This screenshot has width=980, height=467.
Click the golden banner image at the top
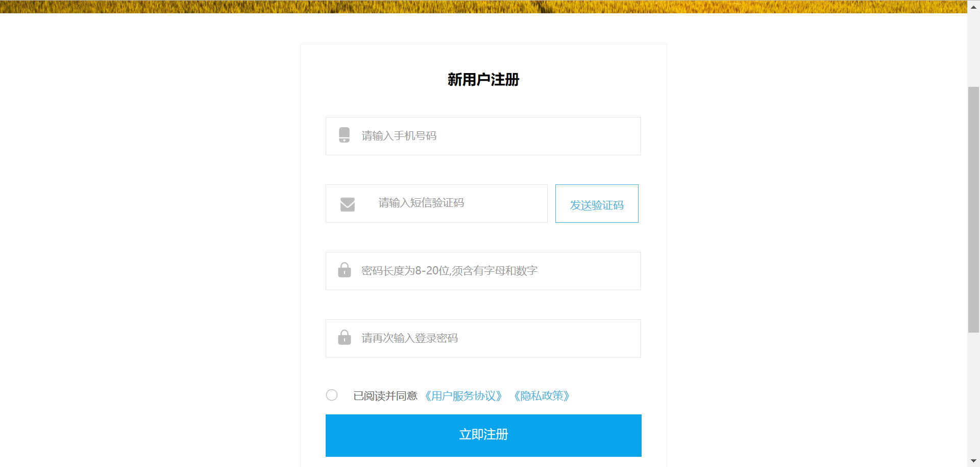(x=483, y=7)
